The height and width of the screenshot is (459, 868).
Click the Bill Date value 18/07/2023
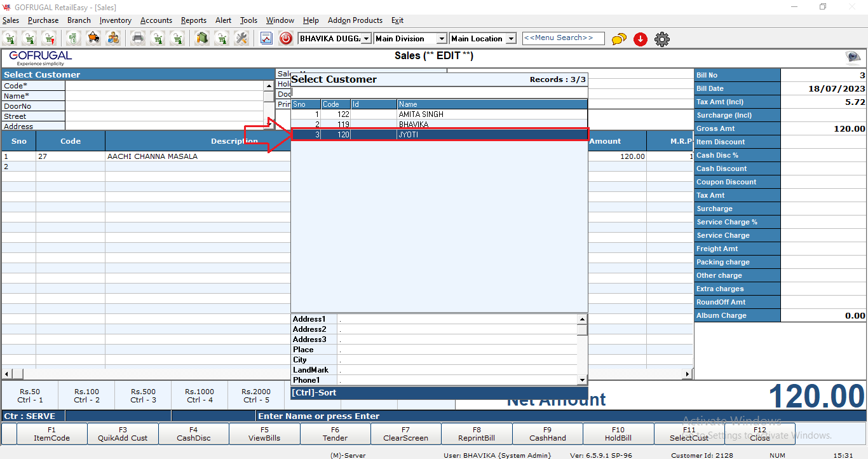[824, 88]
